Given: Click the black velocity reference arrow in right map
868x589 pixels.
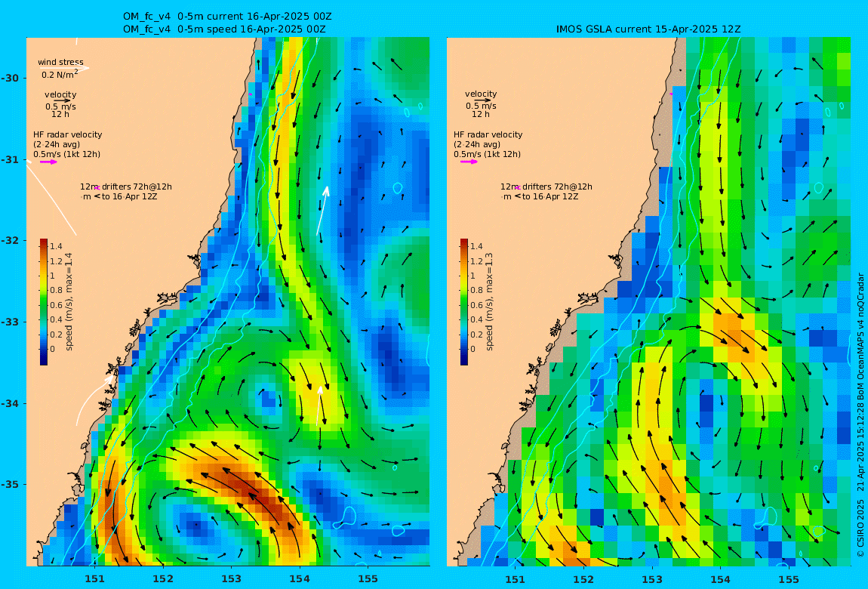Looking at the screenshot, I should click(x=482, y=100).
